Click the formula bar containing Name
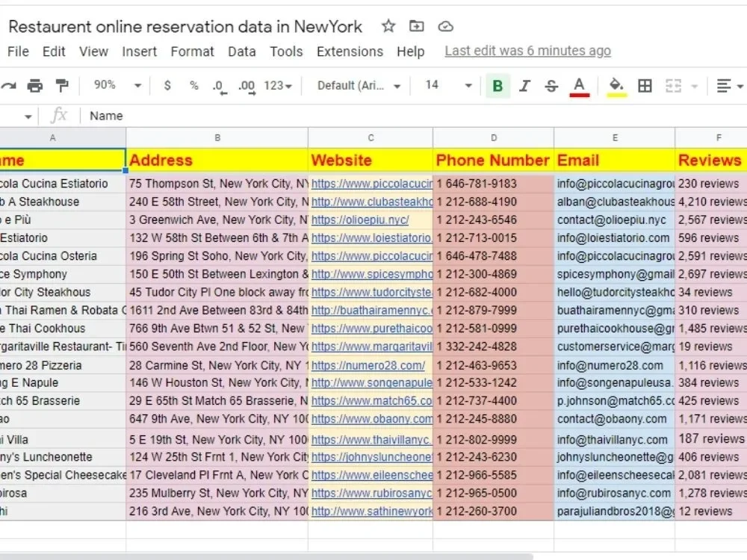This screenshot has width=747, height=560. (x=415, y=116)
